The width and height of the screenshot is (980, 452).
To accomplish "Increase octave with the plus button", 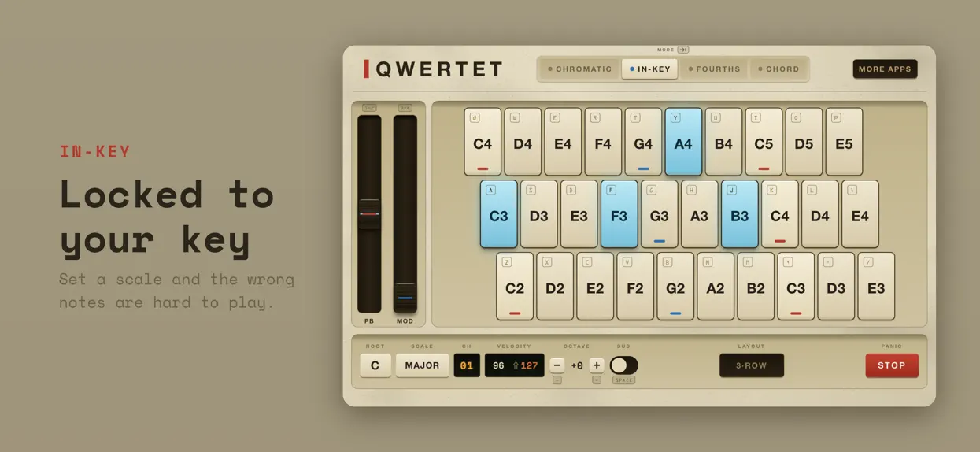I will pos(597,365).
